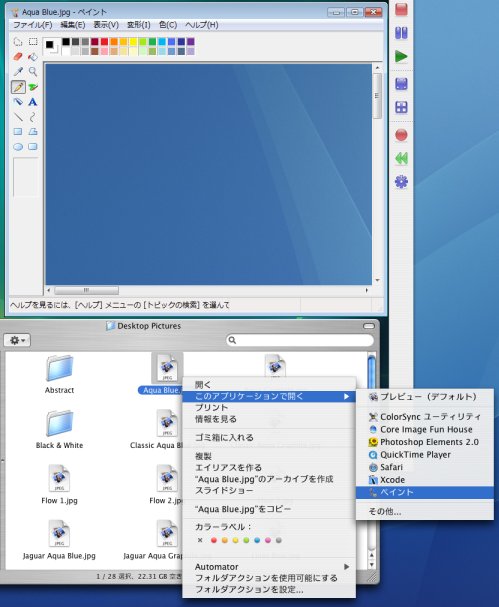The height and width of the screenshot is (607, 499).
Task: Choose 複製 in the context menu
Action: tap(269, 456)
